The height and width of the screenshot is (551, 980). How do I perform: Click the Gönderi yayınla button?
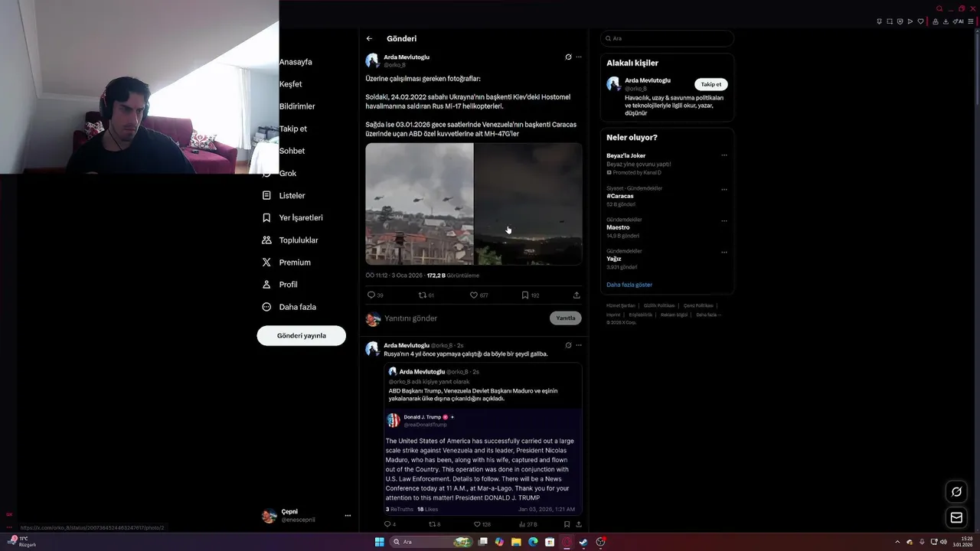[302, 335]
